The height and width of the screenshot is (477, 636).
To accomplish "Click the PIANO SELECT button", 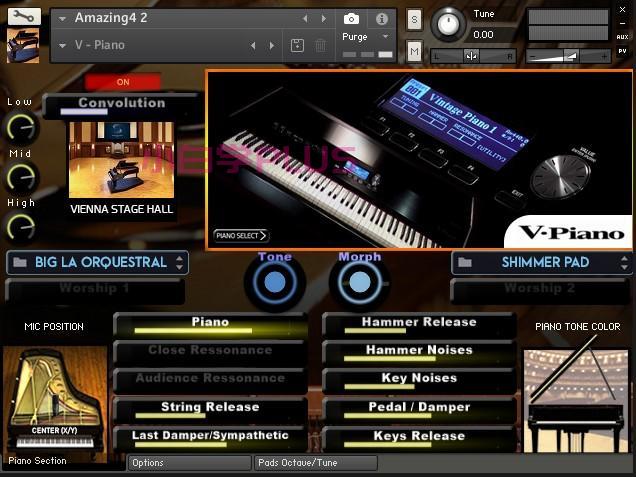I will click(241, 236).
